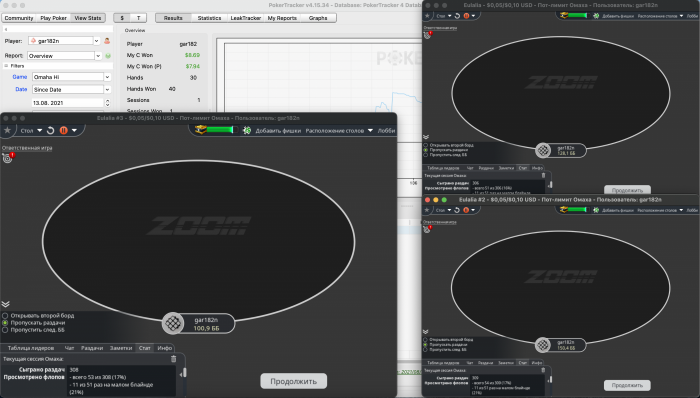The height and width of the screenshot is (398, 700).
Task: Click the responsible gaming icon in Eulalia #2
Action: tap(427, 229)
